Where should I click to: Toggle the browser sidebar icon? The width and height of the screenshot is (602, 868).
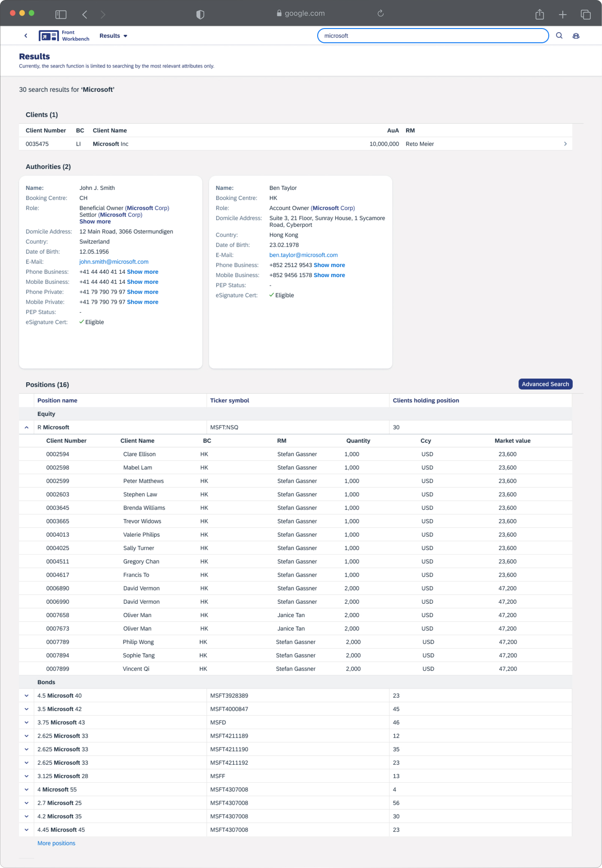click(x=61, y=14)
